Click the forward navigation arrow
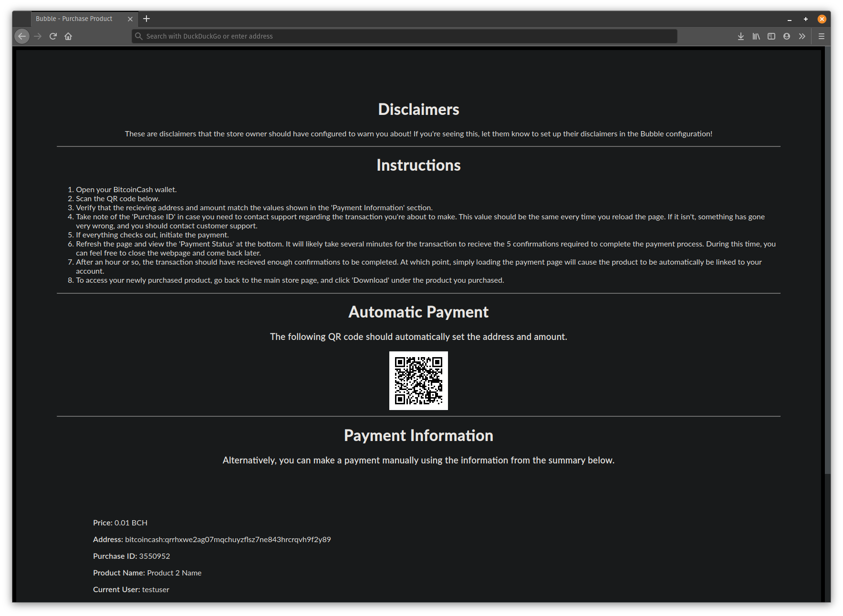The height and width of the screenshot is (616, 843). tap(38, 36)
